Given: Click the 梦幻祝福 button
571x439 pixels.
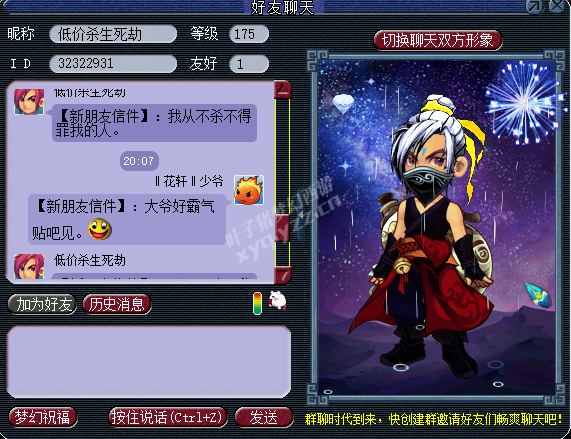Looking at the screenshot, I should point(43,417).
